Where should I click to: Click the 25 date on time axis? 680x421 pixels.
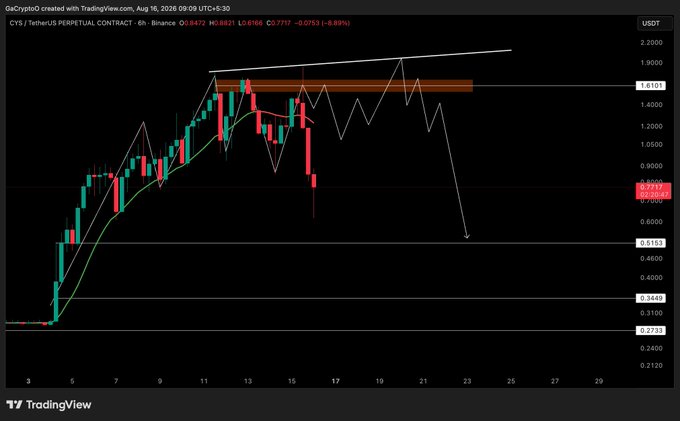511,381
